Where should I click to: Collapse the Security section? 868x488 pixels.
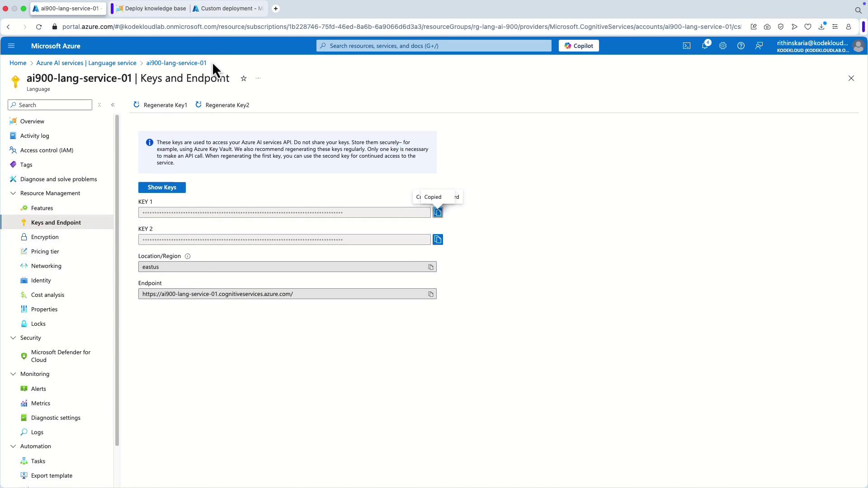point(13,338)
